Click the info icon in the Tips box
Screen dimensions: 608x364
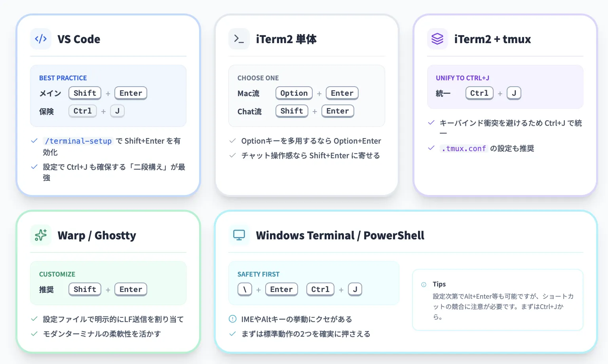(x=424, y=284)
